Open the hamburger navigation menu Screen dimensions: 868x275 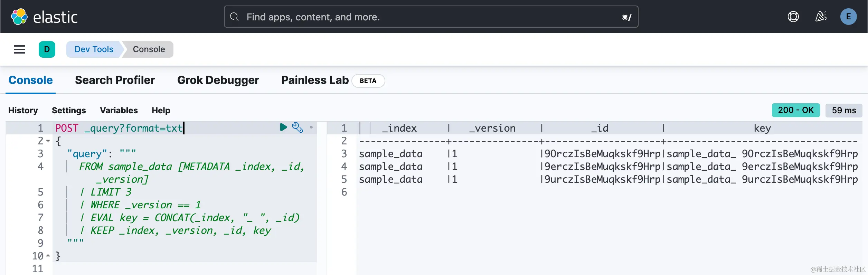19,49
